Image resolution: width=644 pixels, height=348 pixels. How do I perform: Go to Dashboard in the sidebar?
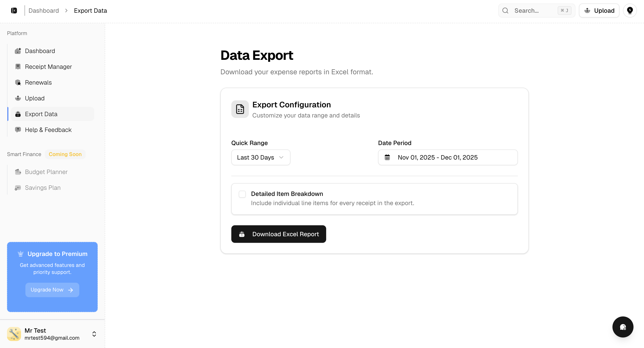tap(40, 51)
